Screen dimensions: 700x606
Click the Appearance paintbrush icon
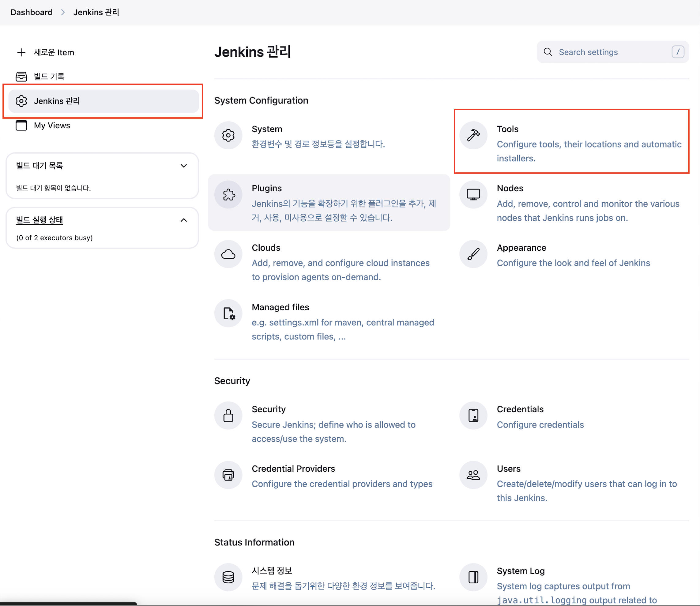(x=473, y=254)
